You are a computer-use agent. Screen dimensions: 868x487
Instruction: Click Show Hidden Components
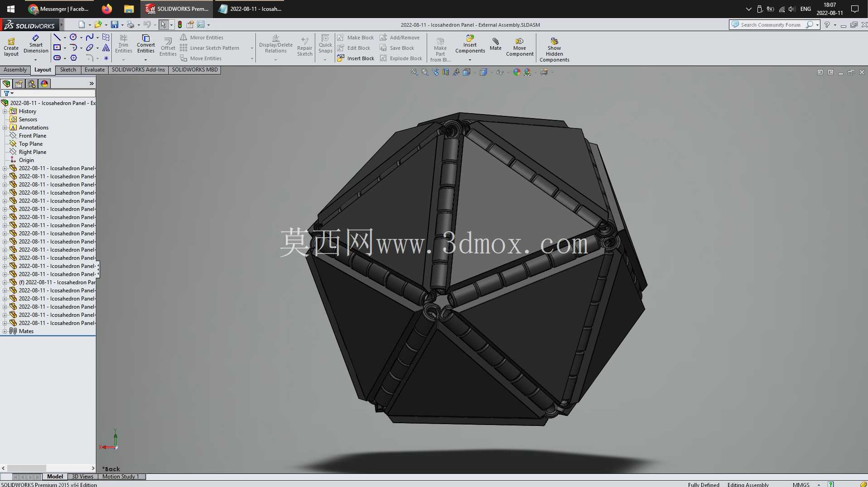point(554,50)
